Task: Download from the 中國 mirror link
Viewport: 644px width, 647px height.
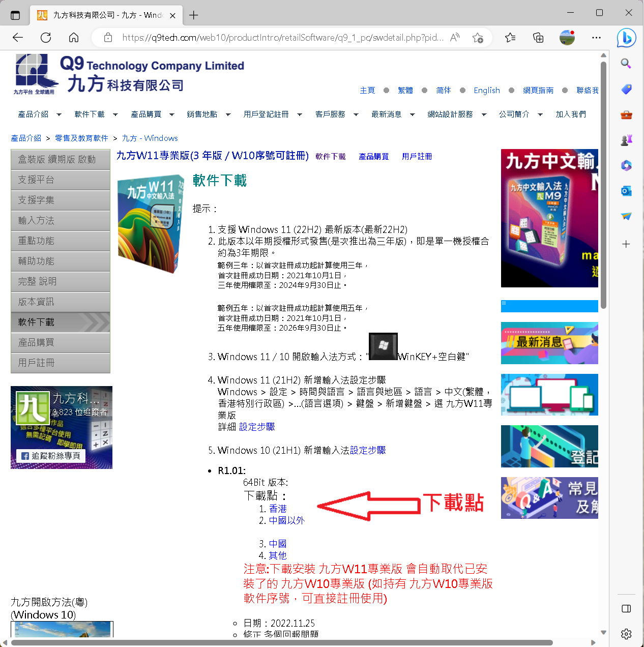Action: point(278,544)
